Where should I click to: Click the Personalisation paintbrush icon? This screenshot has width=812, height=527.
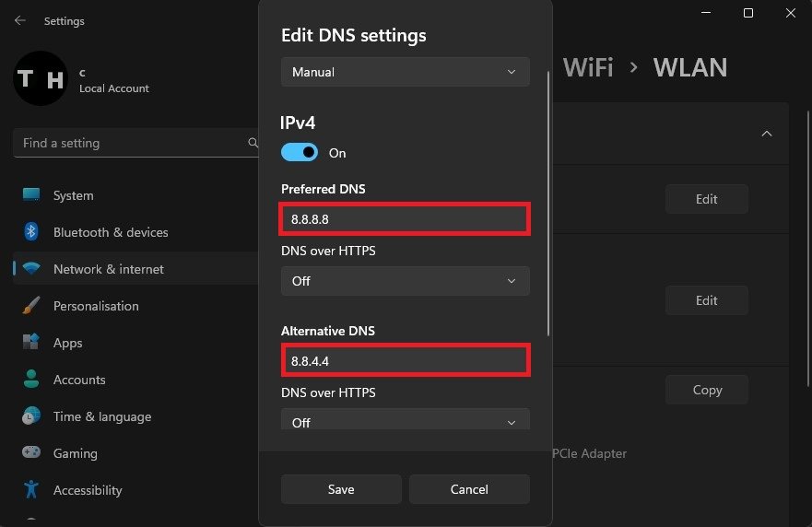point(31,306)
